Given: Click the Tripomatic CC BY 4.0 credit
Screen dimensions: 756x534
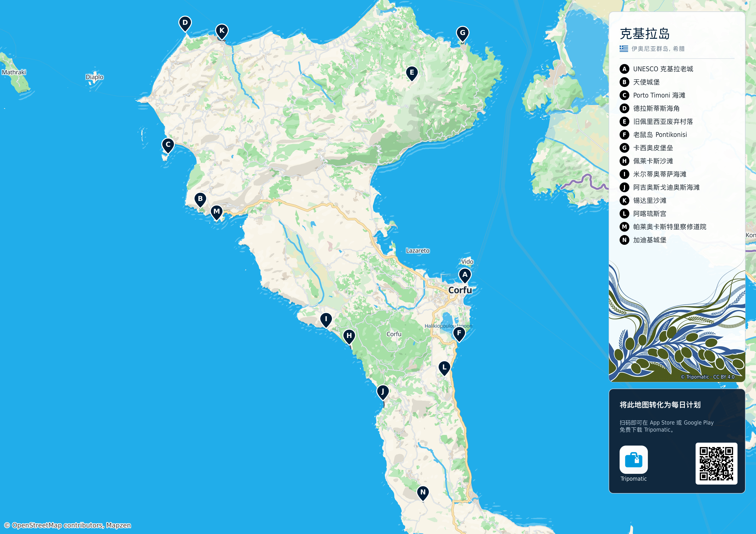Looking at the screenshot, I should [707, 377].
